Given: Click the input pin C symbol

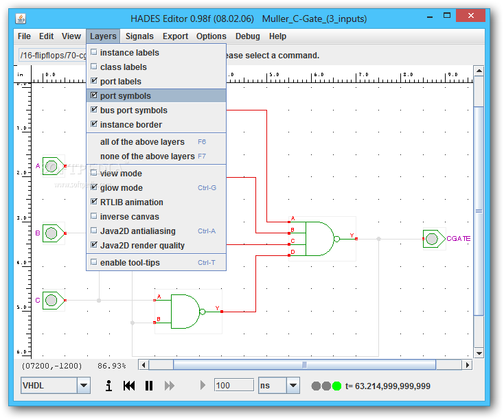Looking at the screenshot, I should 54,301.
